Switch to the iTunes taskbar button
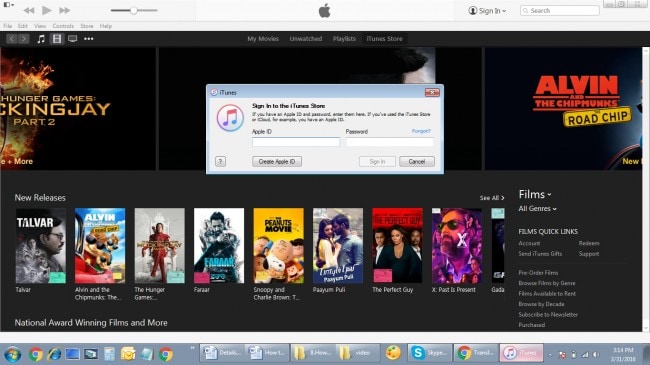The image size is (650, 365). tap(521, 353)
